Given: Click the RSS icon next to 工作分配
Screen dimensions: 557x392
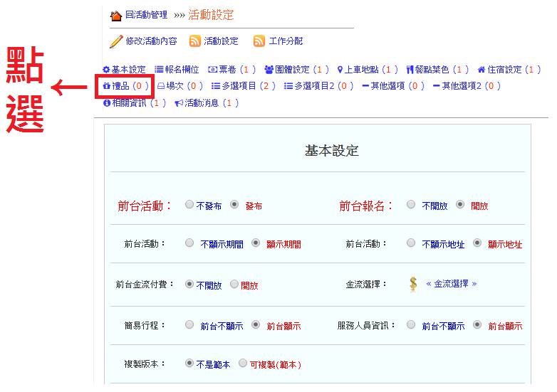Looking at the screenshot, I should (259, 41).
